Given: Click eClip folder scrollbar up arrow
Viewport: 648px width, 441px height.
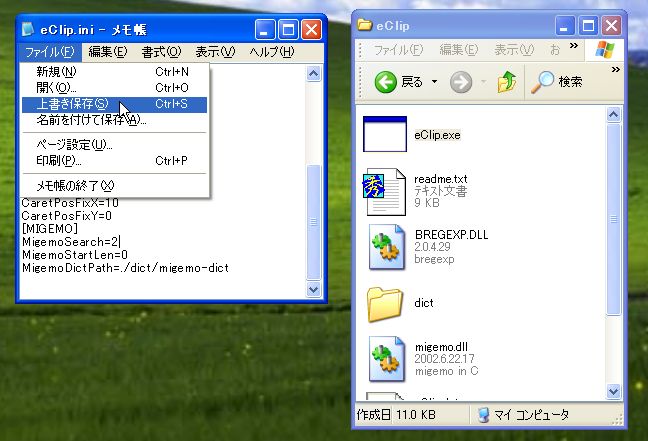Looking at the screenshot, I should pyautogui.click(x=613, y=114).
